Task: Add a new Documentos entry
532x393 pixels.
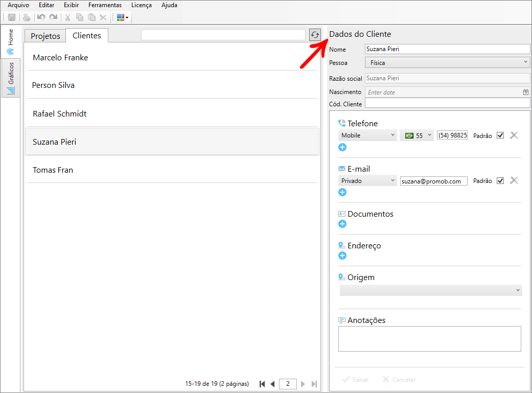Action: 342,224
